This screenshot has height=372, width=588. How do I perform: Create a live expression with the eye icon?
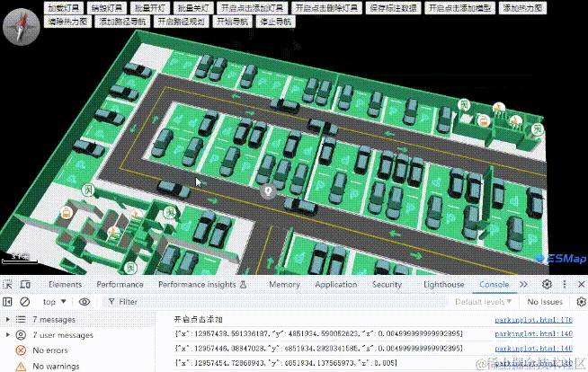coord(85,302)
